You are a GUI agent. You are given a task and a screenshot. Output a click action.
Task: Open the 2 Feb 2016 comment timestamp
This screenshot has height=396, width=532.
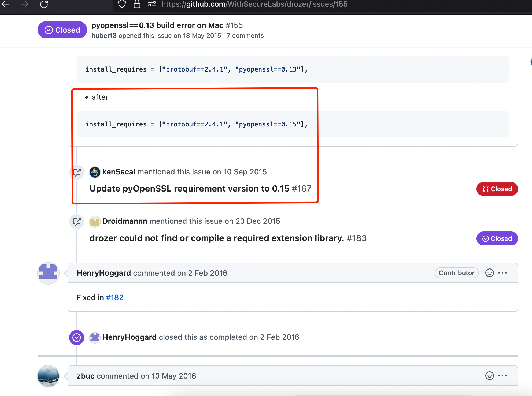tap(208, 273)
